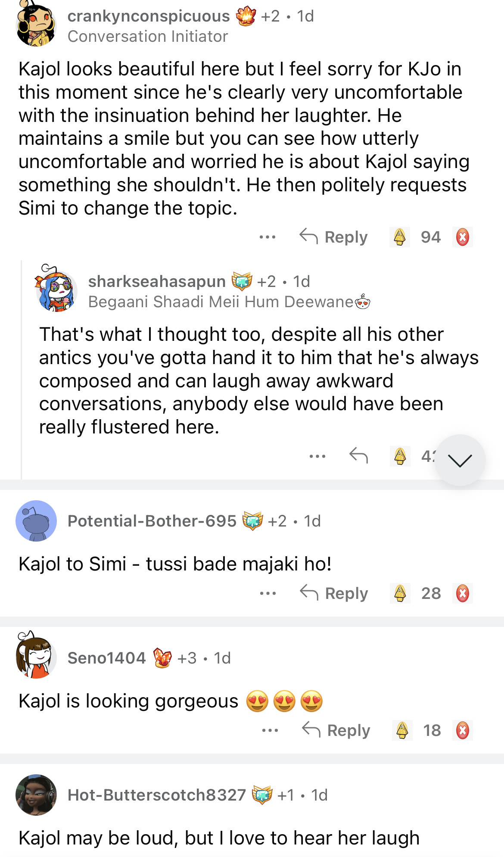
Task: Downvote Potential-Bother-695's comment
Action: 463,593
